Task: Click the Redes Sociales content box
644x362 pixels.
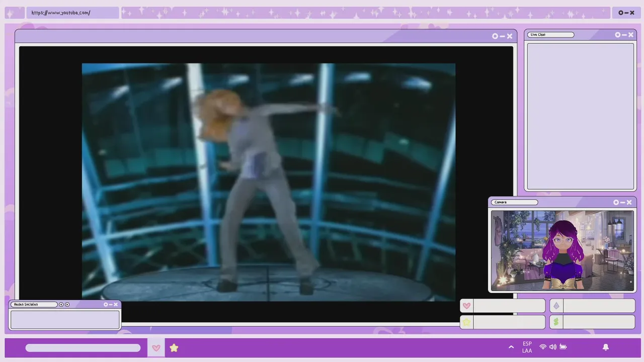Action: coord(65,319)
